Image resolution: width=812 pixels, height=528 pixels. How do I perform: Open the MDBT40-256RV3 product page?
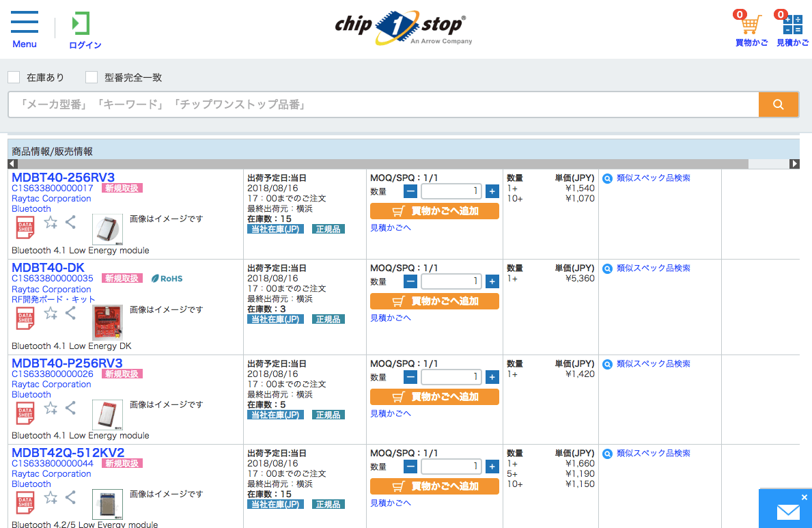(x=64, y=177)
